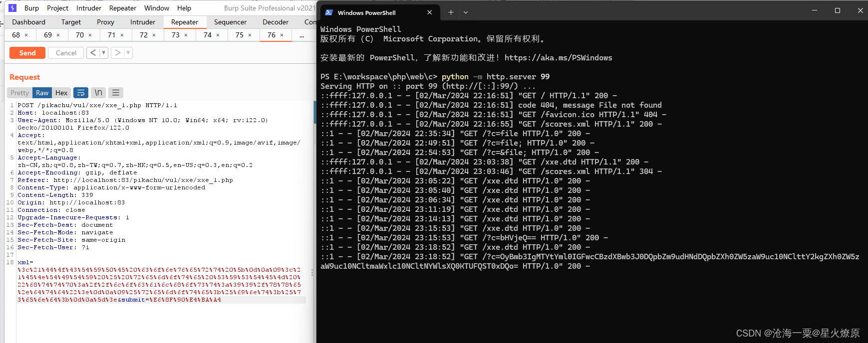Close Repeater tab 71
Image resolution: width=868 pixels, height=343 pixels.
coord(122,35)
